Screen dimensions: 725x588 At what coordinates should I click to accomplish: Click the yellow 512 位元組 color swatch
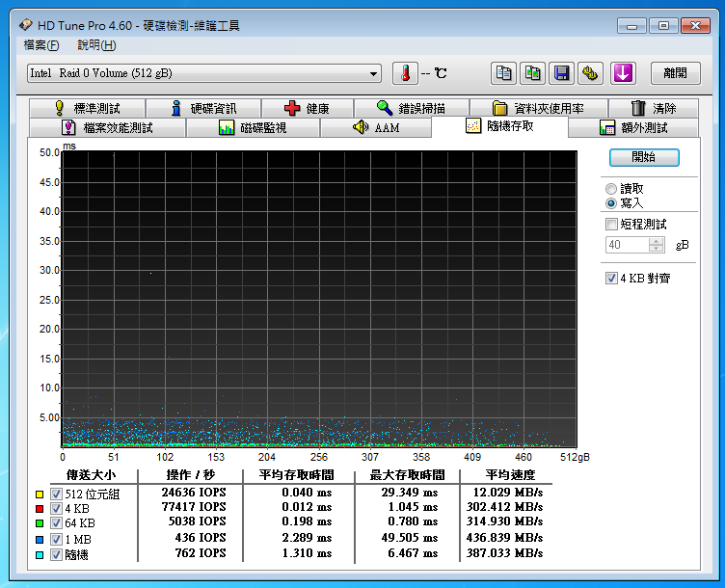[x=40, y=494]
